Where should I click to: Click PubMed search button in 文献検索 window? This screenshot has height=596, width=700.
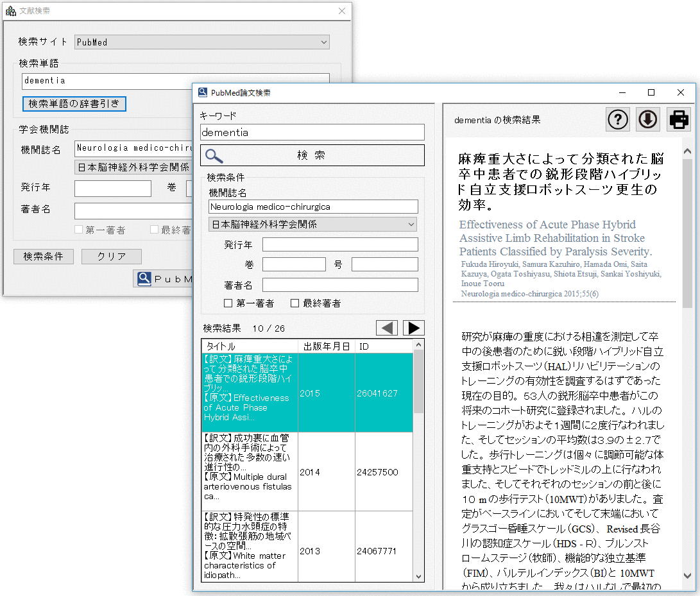(x=163, y=278)
